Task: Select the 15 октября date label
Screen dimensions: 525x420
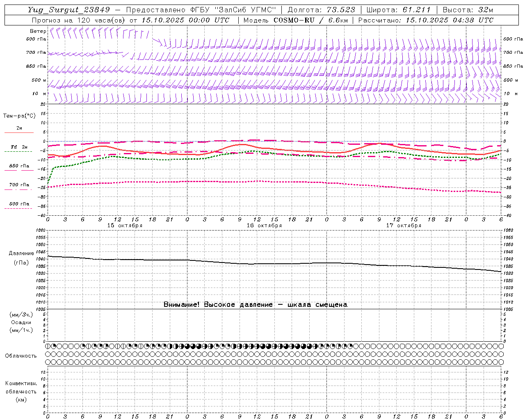Action: click(125, 226)
